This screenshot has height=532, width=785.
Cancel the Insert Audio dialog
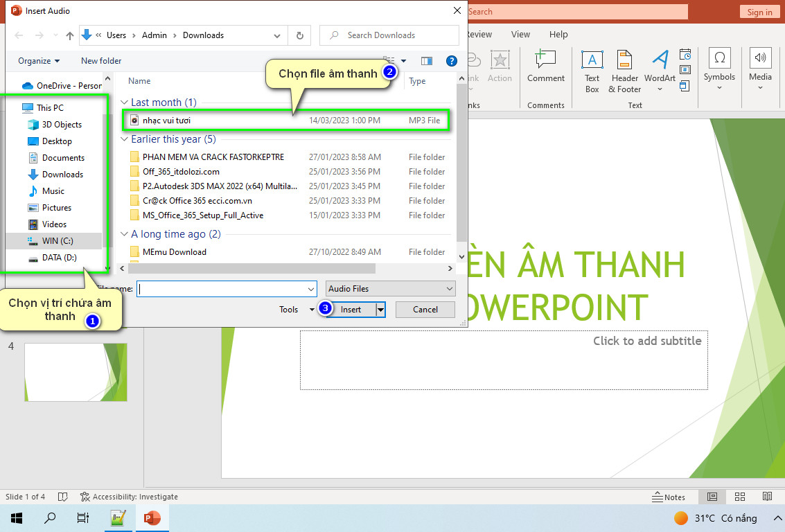[425, 310]
